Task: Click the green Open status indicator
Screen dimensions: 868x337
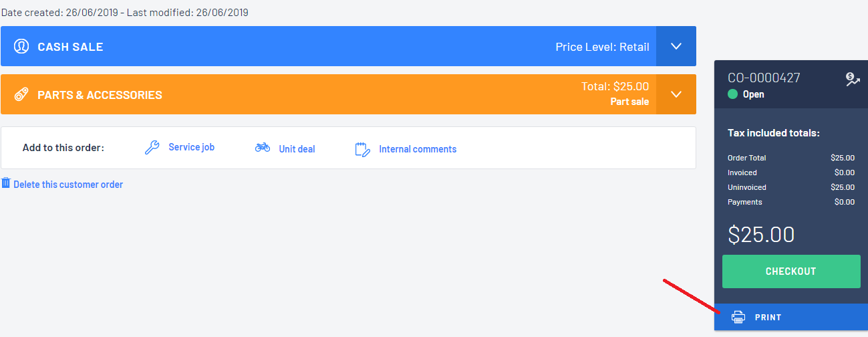Action: coord(732,94)
